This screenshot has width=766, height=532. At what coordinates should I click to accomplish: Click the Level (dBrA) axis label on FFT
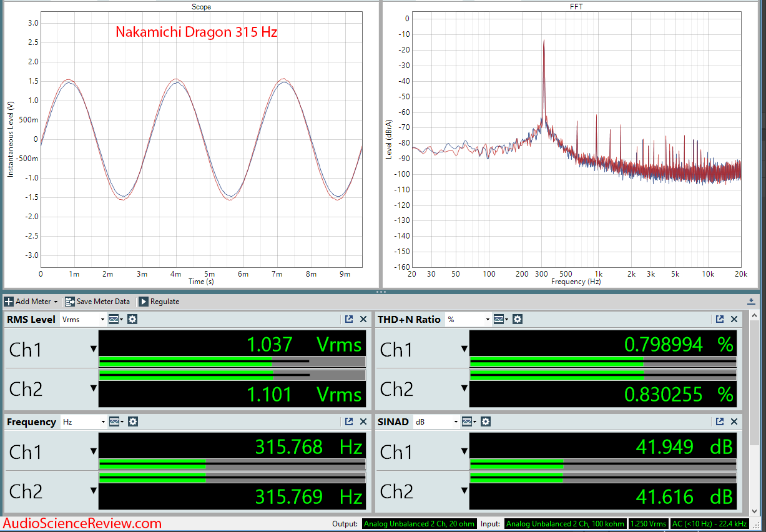[x=390, y=139]
